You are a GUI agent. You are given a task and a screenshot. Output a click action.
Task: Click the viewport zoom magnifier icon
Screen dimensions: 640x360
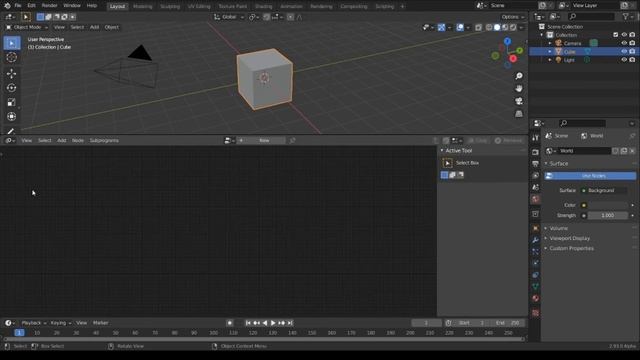coord(519,76)
